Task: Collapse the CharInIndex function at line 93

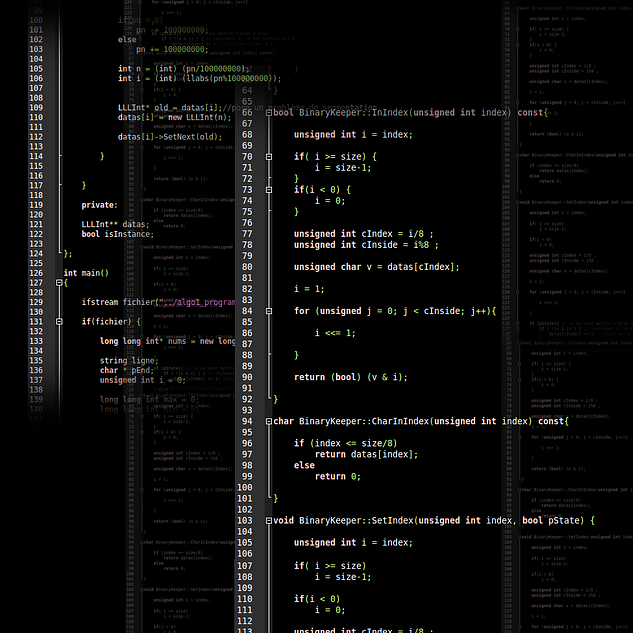Action: (269, 422)
